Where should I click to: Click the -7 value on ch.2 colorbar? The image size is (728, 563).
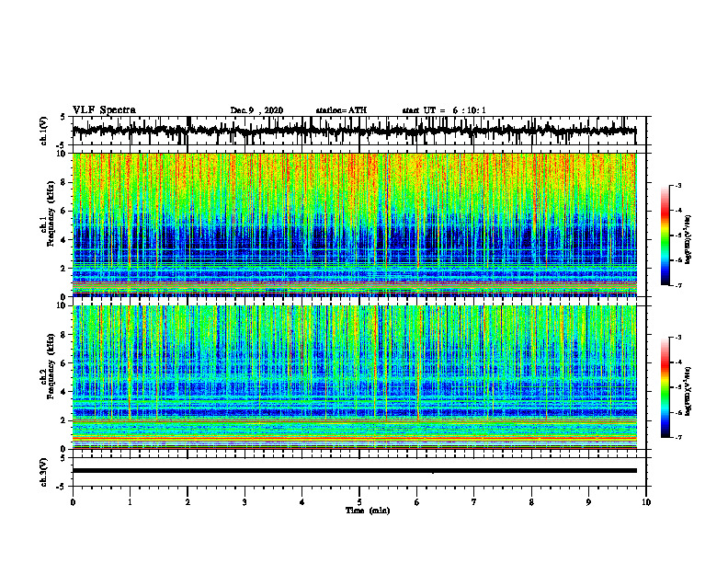point(677,437)
